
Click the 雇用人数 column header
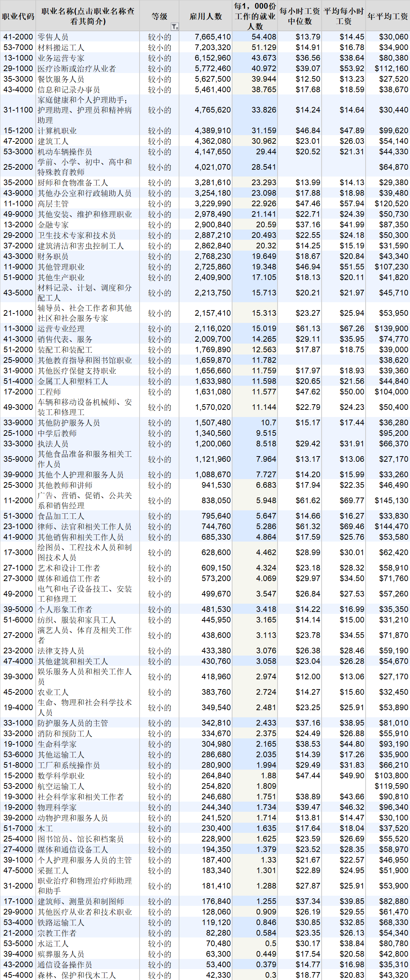[206, 16]
